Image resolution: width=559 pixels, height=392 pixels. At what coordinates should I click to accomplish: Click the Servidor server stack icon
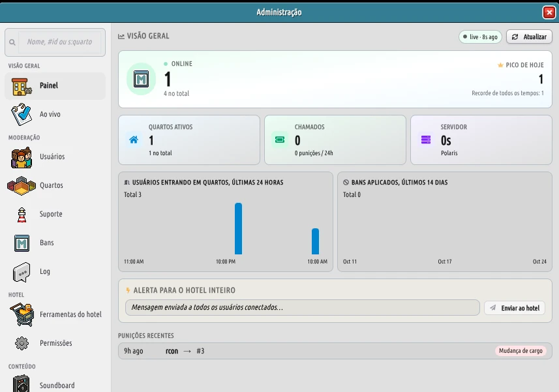coord(426,140)
